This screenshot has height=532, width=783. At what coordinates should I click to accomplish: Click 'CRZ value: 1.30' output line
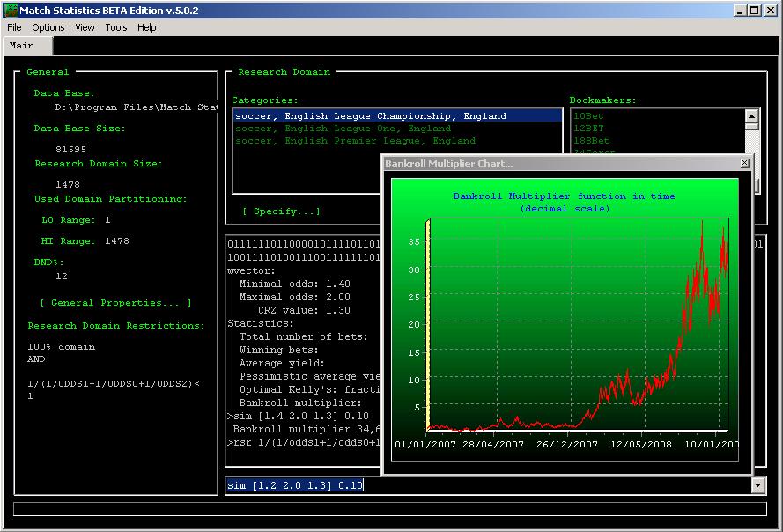304,310
